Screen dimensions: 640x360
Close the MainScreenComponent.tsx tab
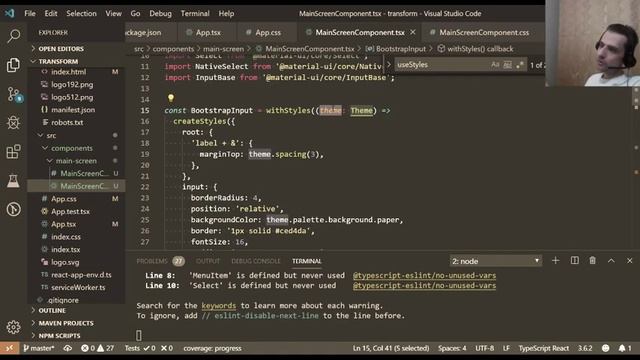pos(413,32)
